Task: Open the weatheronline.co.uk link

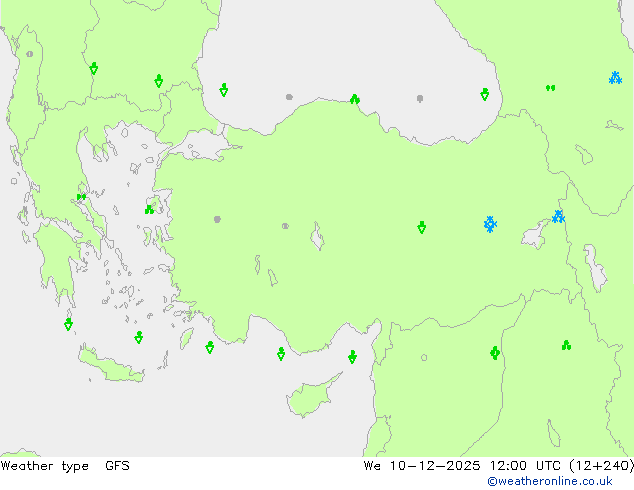Action: coord(550,481)
